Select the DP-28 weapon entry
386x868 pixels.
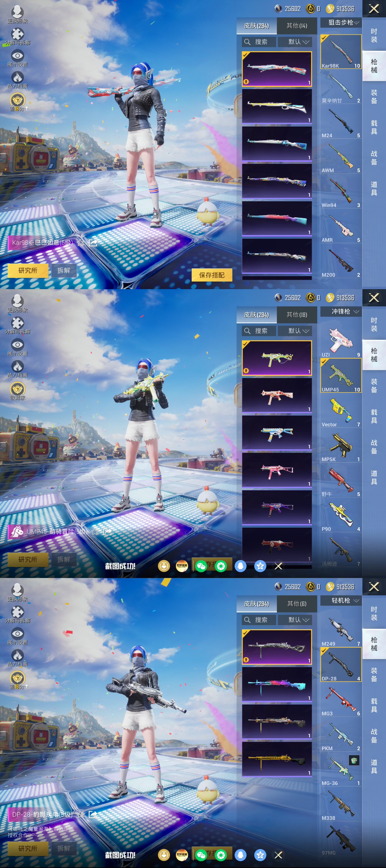coord(341,665)
